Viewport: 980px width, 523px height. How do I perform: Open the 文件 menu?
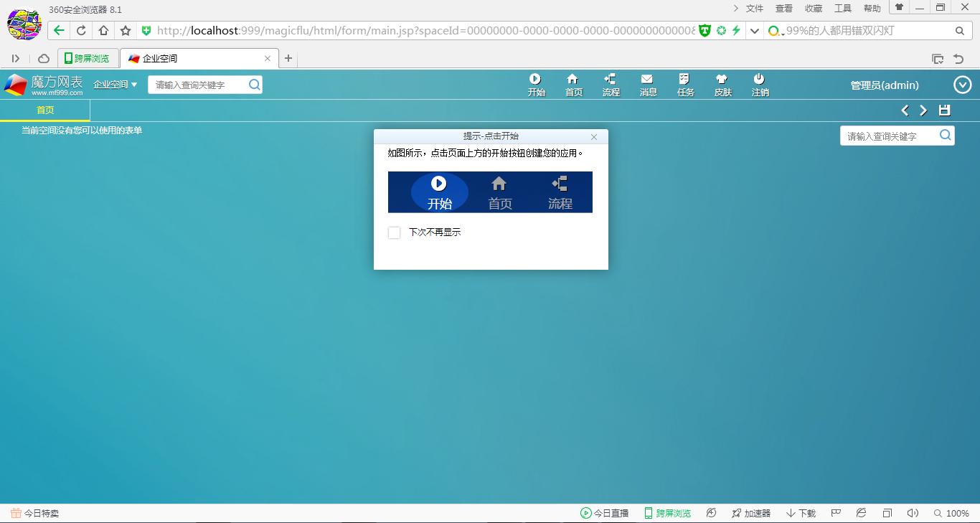(755, 9)
